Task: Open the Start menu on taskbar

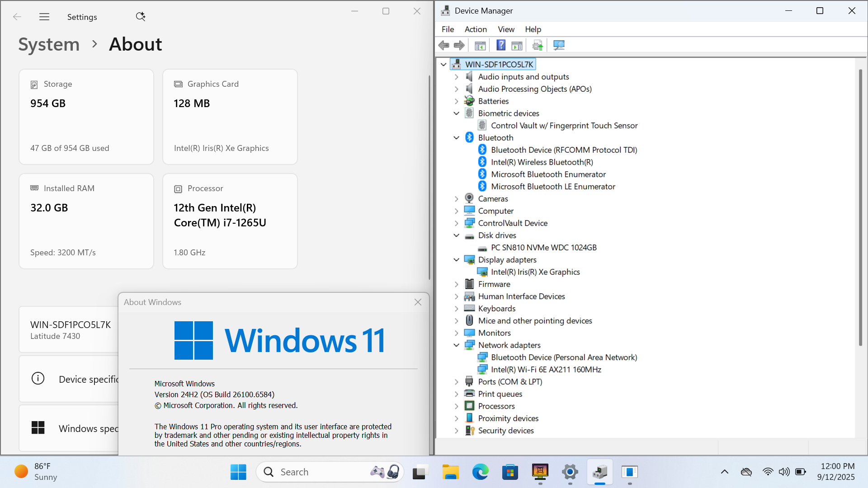Action: click(238, 472)
